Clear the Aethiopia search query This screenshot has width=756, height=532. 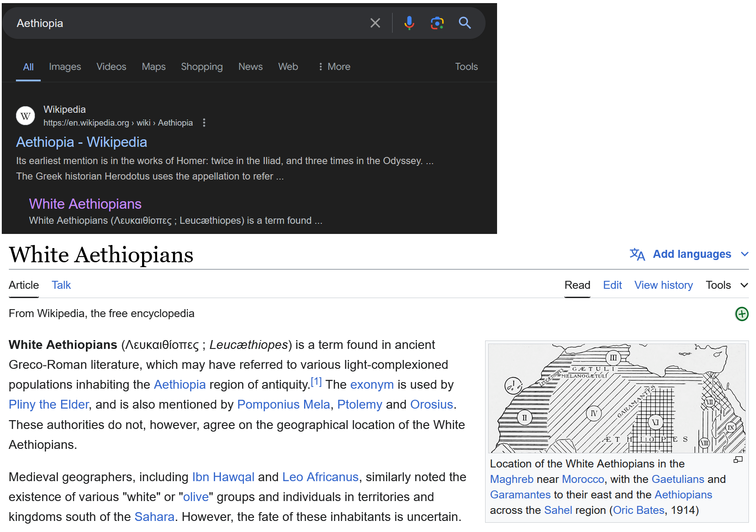pyautogui.click(x=375, y=23)
